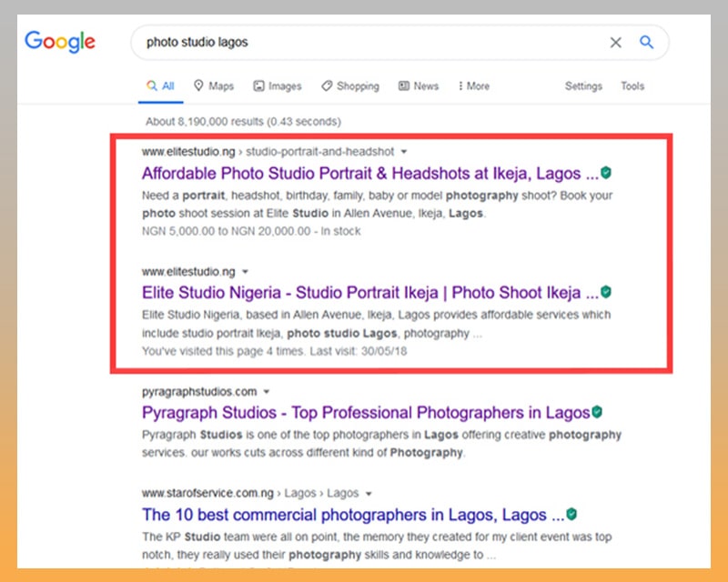Expand the arrow next to starofservice.com.ng Lagos breadcrumb

click(369, 494)
